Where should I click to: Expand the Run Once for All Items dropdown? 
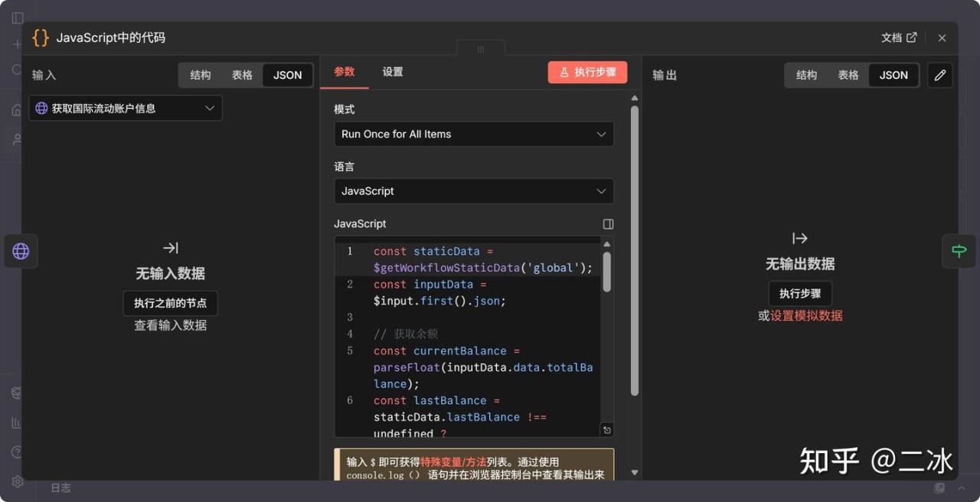(473, 134)
